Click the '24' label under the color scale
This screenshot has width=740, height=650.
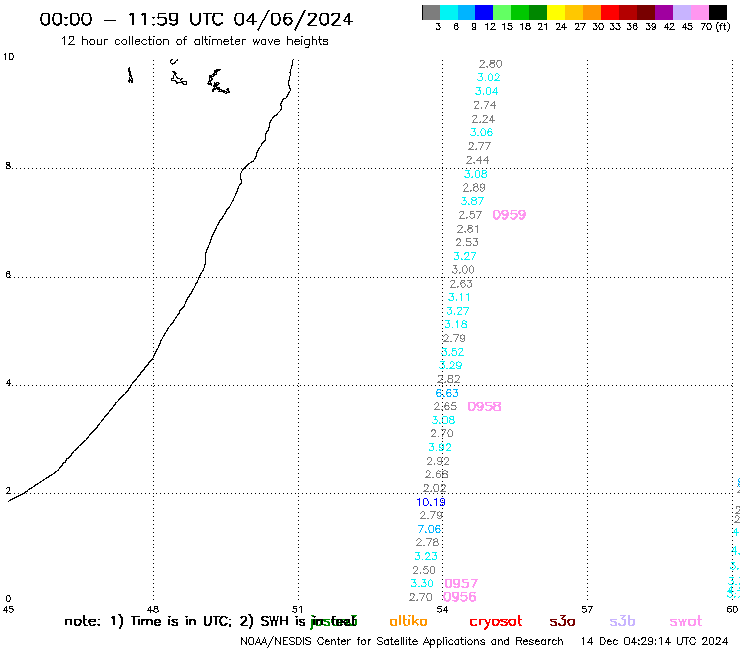[561, 27]
